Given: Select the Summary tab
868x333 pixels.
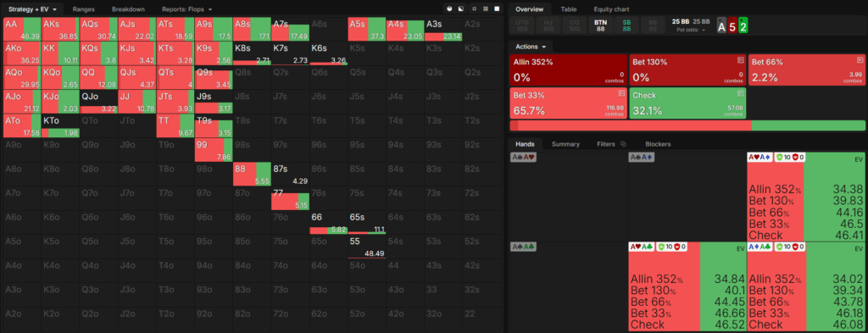Looking at the screenshot, I should click(565, 144).
